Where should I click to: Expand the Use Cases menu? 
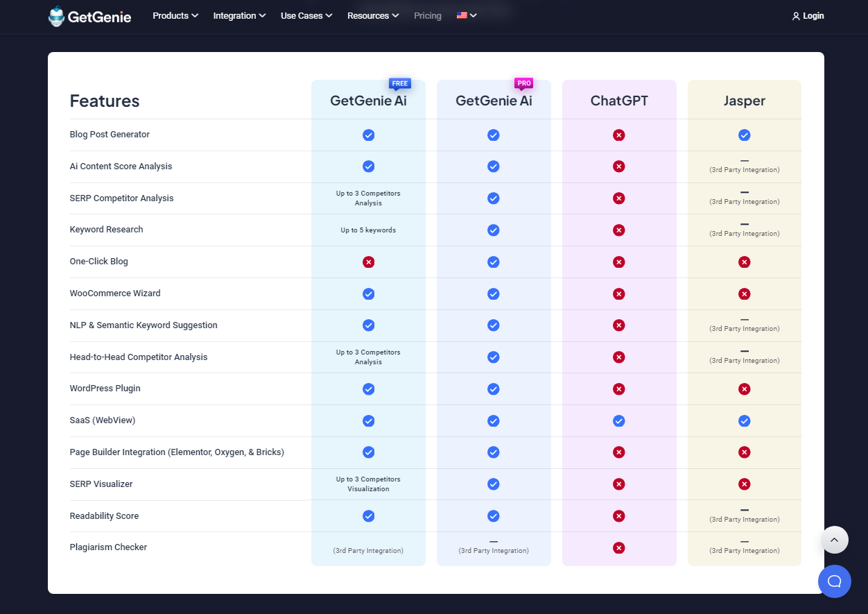pyautogui.click(x=307, y=16)
